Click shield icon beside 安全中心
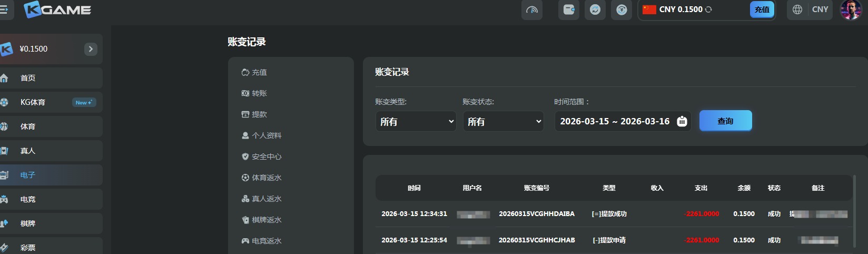This screenshot has width=868, height=254. (245, 157)
